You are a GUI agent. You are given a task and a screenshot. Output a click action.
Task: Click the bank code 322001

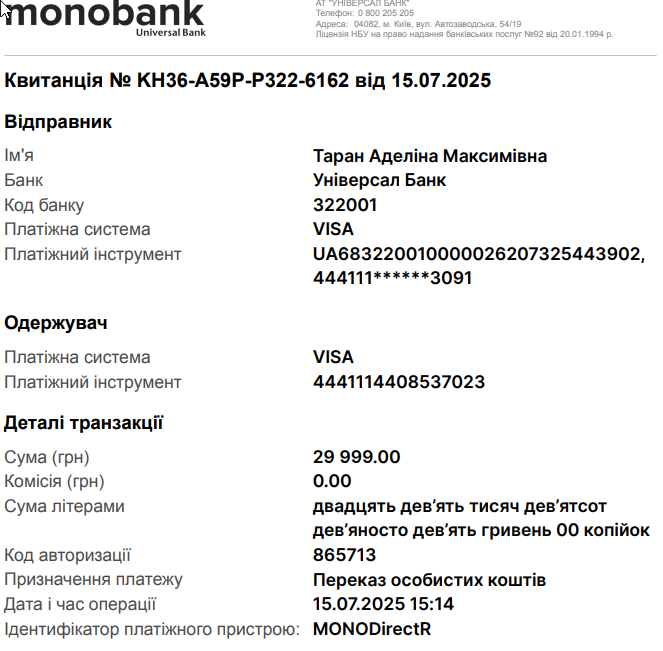pos(345,205)
